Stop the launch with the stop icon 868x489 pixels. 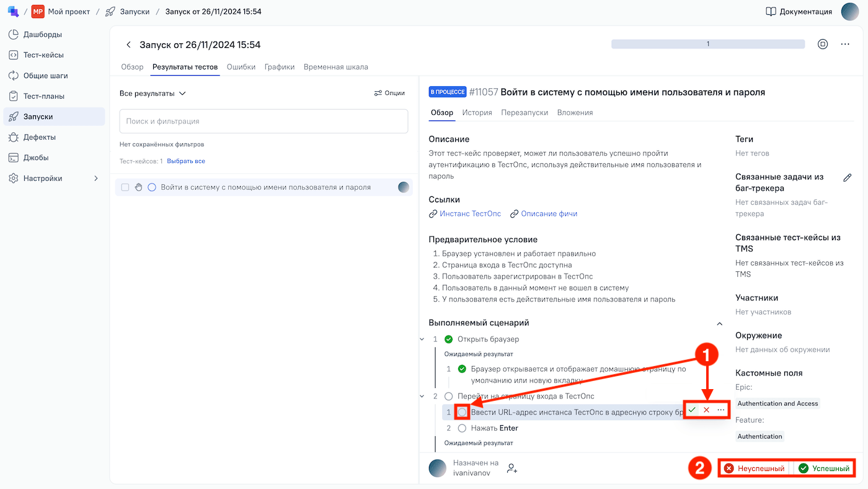coord(823,44)
